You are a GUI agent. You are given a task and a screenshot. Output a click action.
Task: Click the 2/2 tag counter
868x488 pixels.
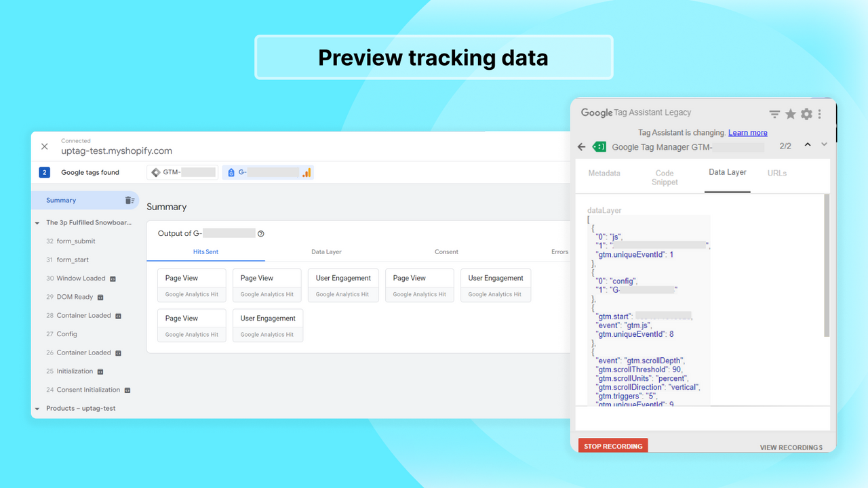(785, 146)
